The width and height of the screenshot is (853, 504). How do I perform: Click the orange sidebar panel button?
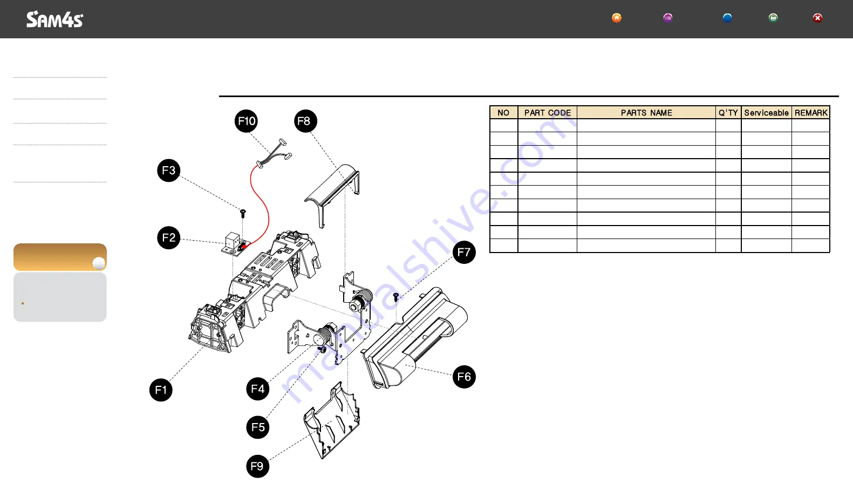(x=60, y=257)
